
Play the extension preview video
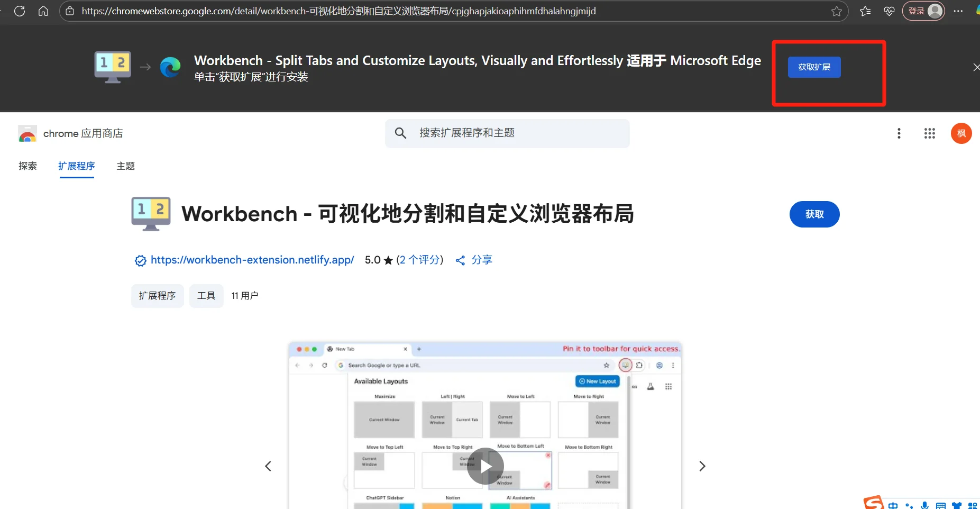(x=486, y=466)
